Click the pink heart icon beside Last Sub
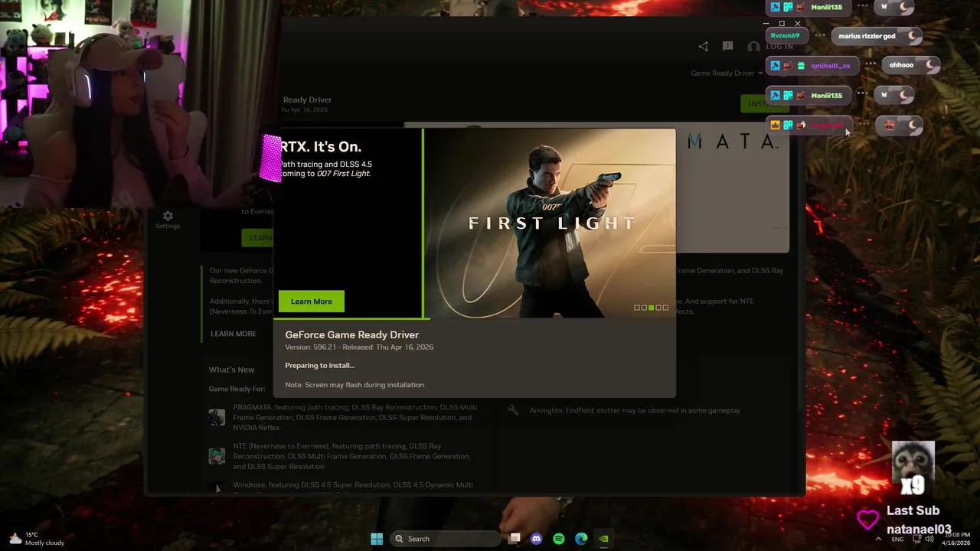Screen dimensions: 980x551 [x=867, y=520]
